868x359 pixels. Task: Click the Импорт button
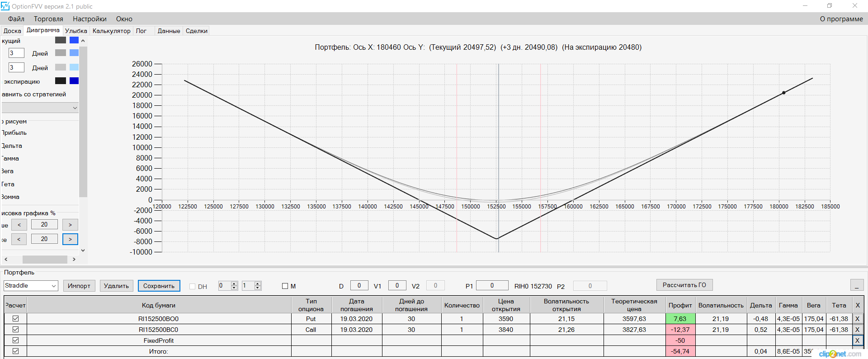pyautogui.click(x=79, y=286)
